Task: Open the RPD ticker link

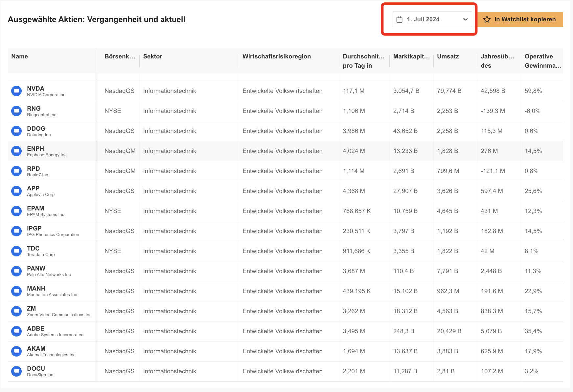Action: pyautogui.click(x=34, y=169)
